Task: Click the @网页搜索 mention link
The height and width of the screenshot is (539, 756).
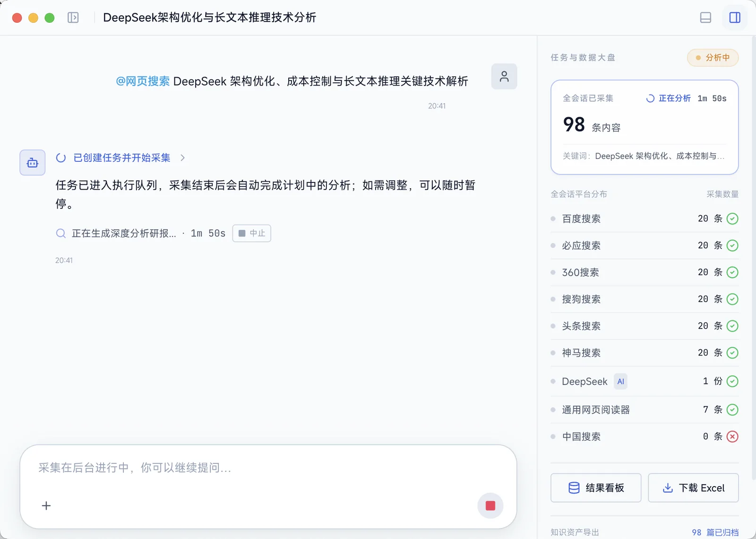Action: pyautogui.click(x=143, y=81)
